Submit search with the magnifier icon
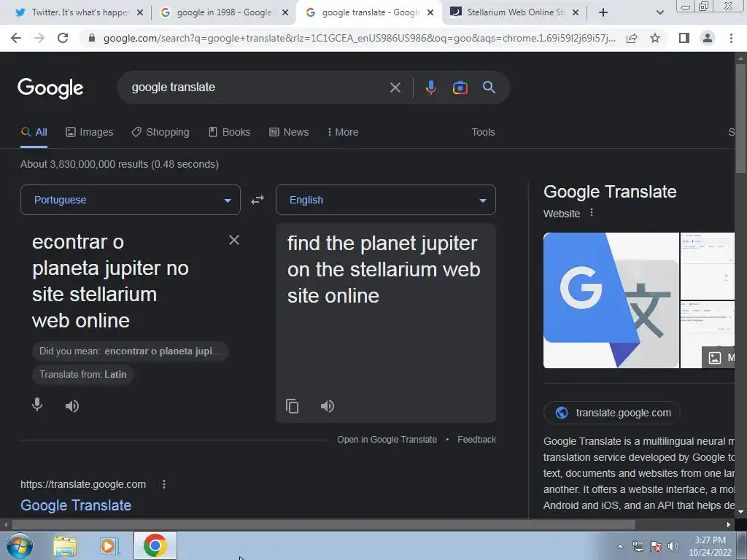The height and width of the screenshot is (560, 747). (489, 87)
